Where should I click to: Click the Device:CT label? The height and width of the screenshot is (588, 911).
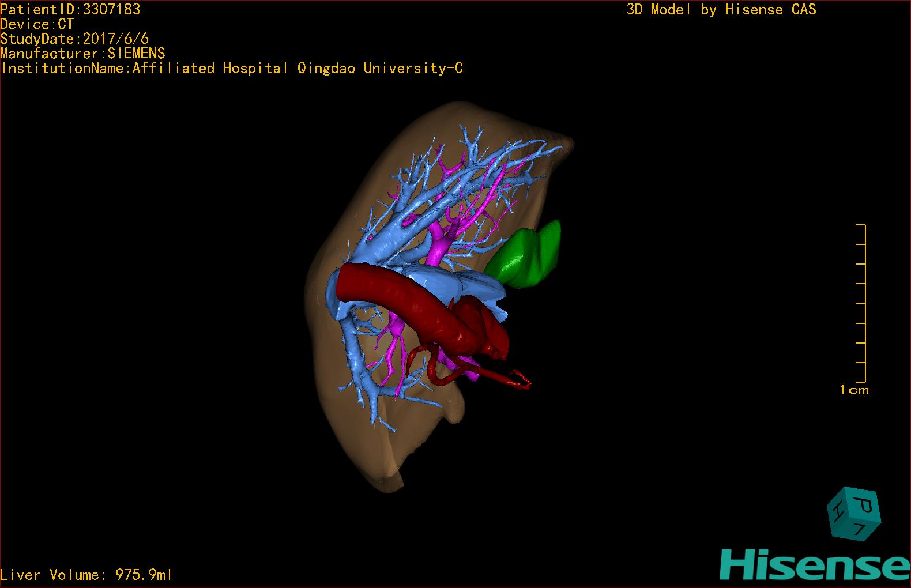(37, 24)
